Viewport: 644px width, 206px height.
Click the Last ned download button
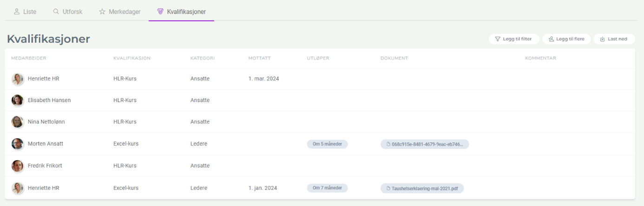(614, 39)
